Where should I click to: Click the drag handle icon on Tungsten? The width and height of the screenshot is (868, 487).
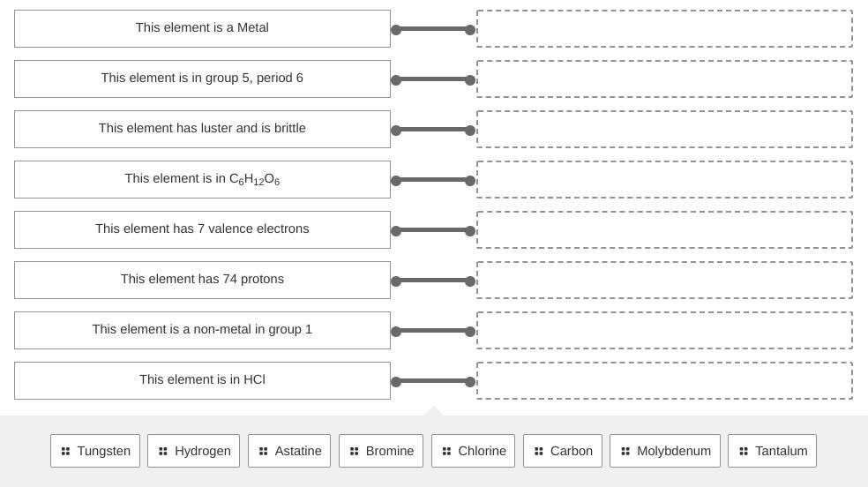pyautogui.click(x=65, y=451)
